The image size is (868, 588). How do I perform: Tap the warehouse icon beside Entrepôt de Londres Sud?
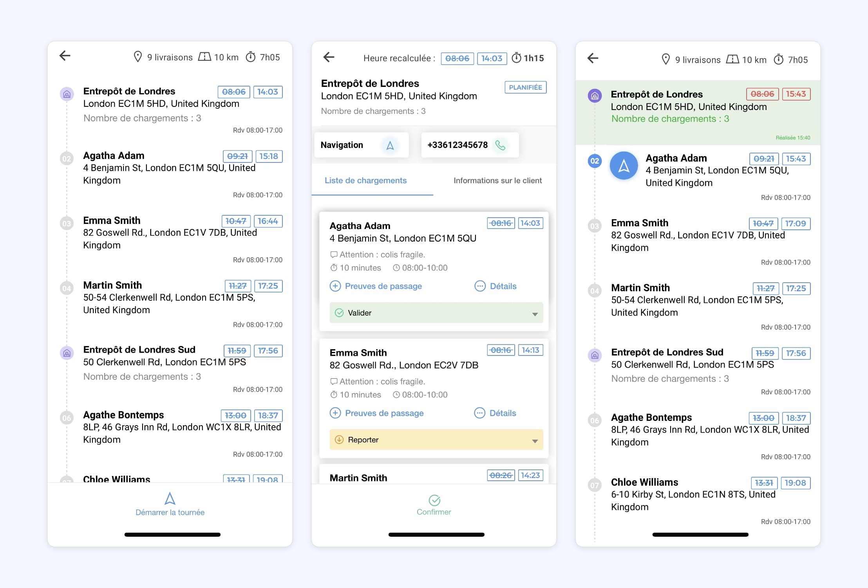click(x=67, y=354)
